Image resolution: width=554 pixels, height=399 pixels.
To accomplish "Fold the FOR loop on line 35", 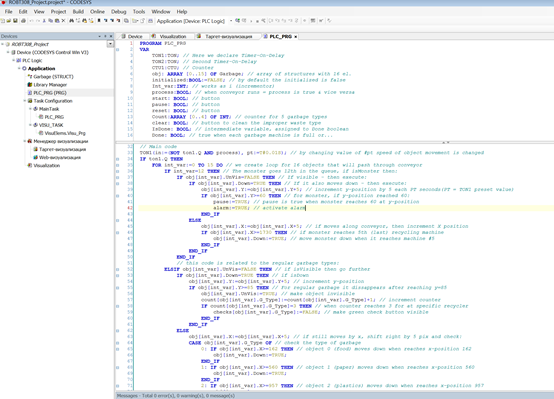I will [x=118, y=165].
